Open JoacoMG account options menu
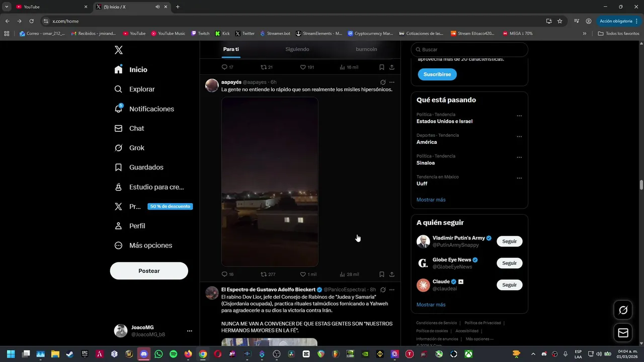644x362 pixels. click(190, 331)
